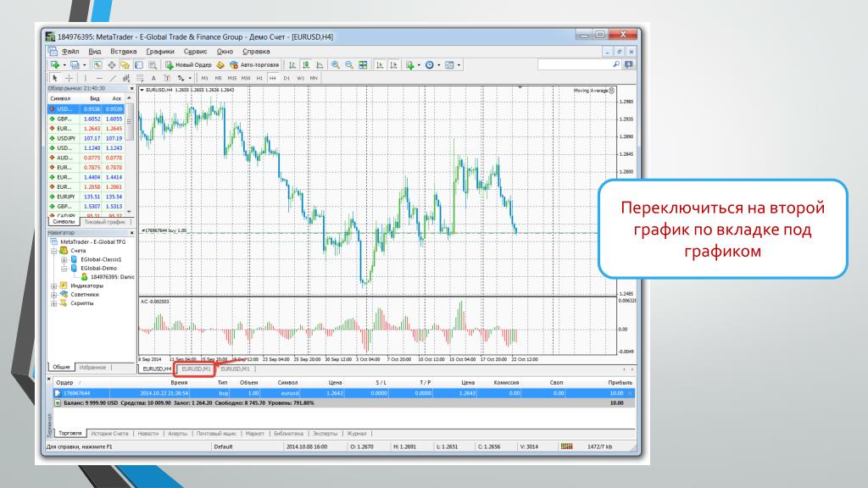Close the Обзор рынка panel
Screen dimensions: 868x488
point(131,88)
